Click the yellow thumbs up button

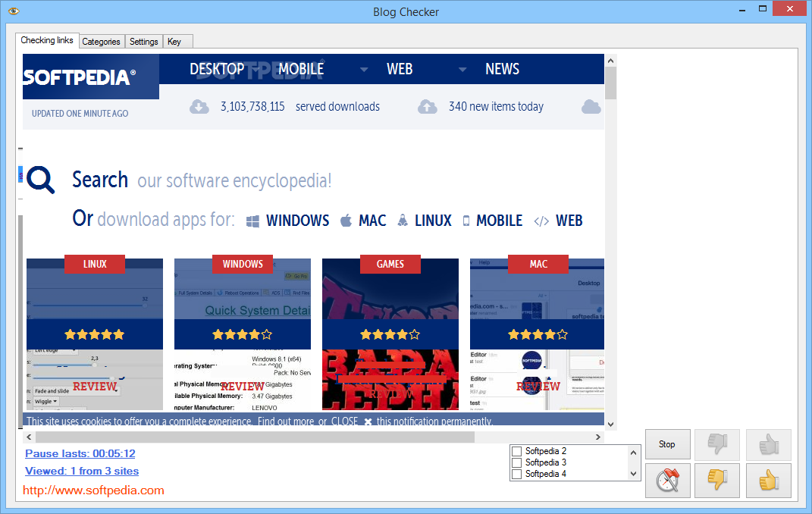pos(769,480)
